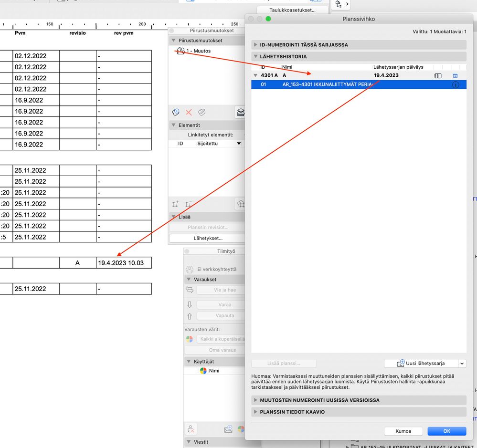Click the new message envelope icon in Tiimityö
Viewport: 477px width, 448px height.
228,429
